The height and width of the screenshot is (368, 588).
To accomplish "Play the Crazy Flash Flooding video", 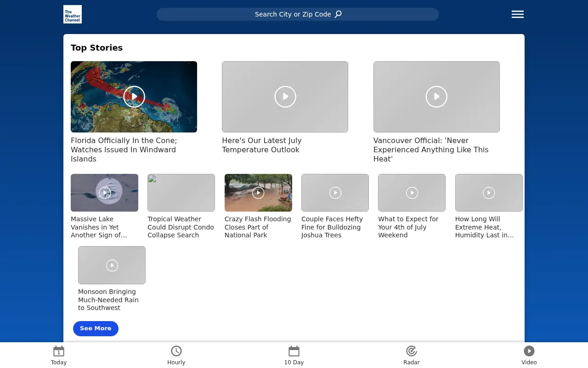I will coord(258,193).
